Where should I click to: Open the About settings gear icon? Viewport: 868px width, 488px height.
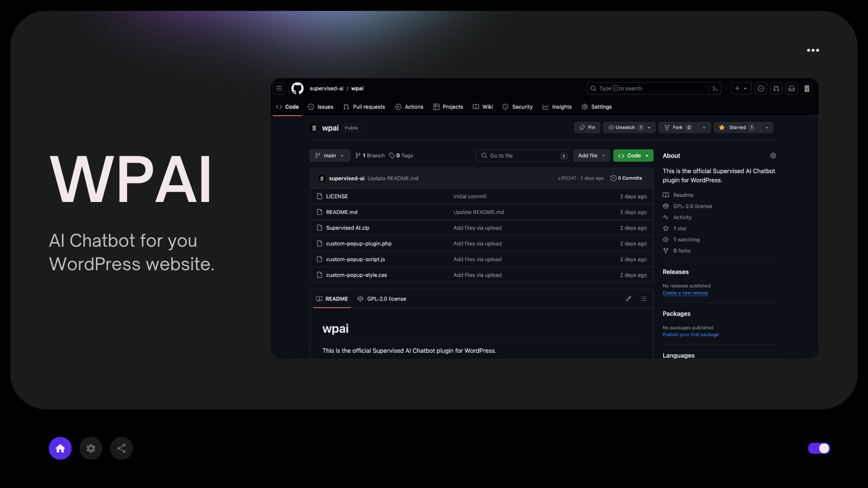(x=773, y=155)
